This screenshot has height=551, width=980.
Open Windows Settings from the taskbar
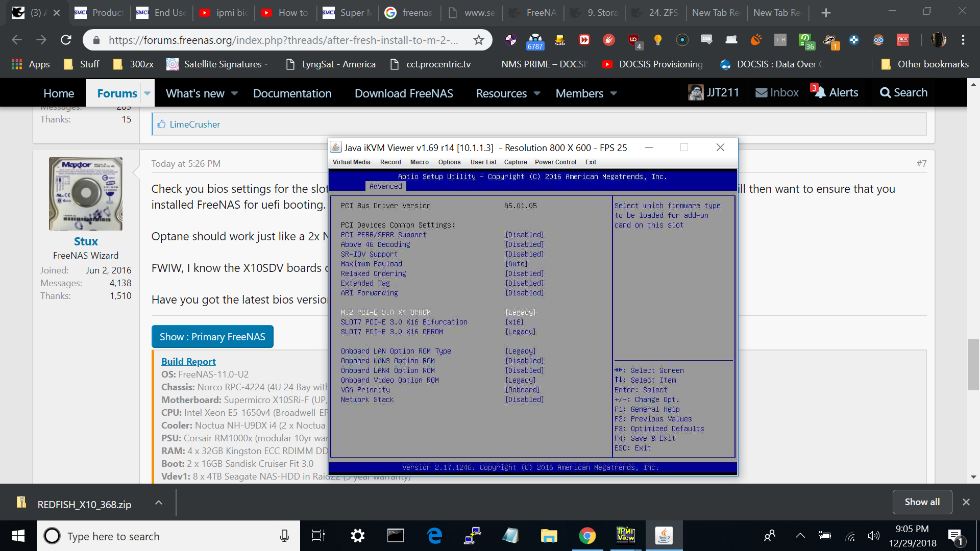click(357, 536)
